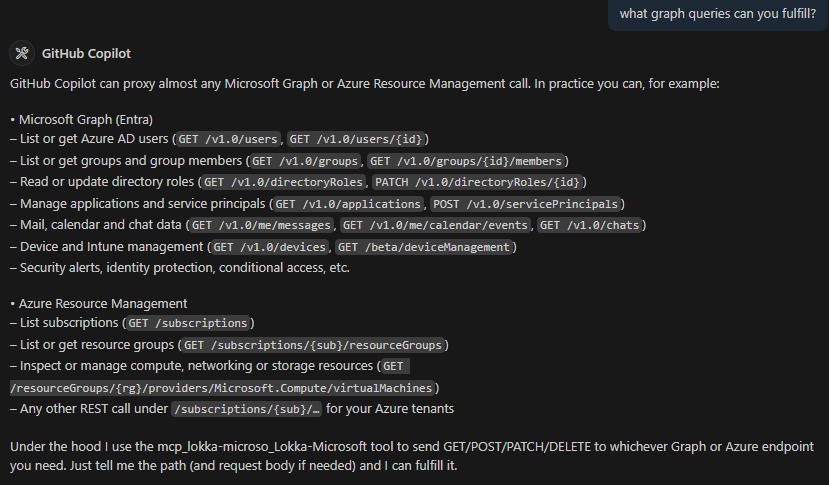Click the GitHub Copilot name label
The width and height of the screenshot is (829, 485).
click(86, 53)
